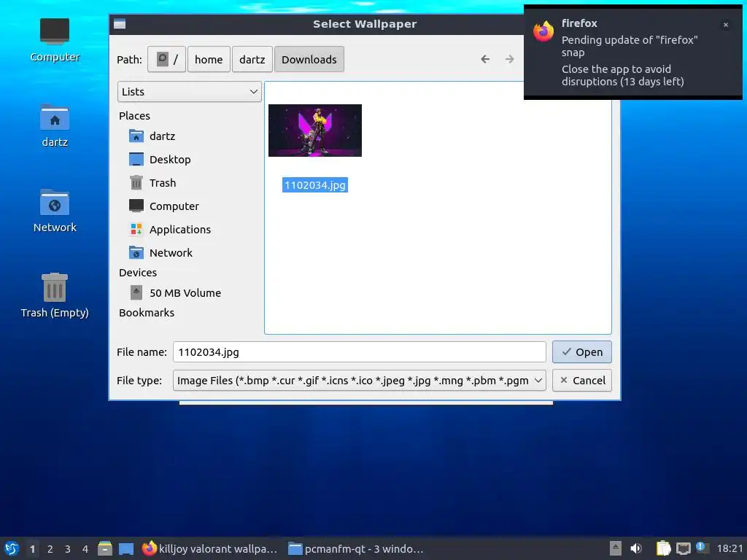Click the 1102034.jpg file name label

[x=315, y=185]
